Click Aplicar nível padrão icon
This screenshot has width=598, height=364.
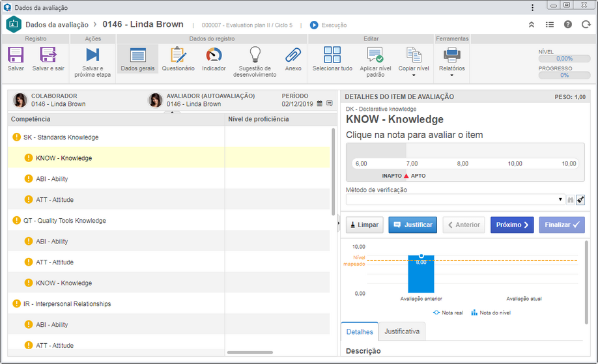[375, 55]
